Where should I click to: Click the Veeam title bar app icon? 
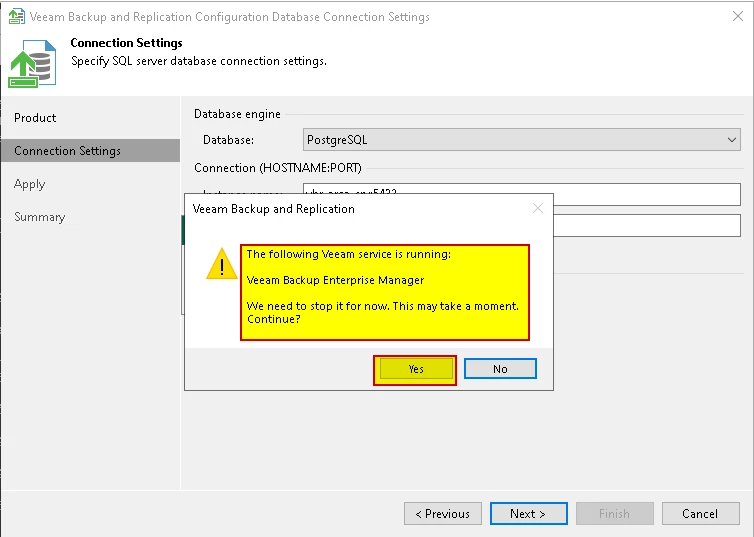[x=16, y=16]
